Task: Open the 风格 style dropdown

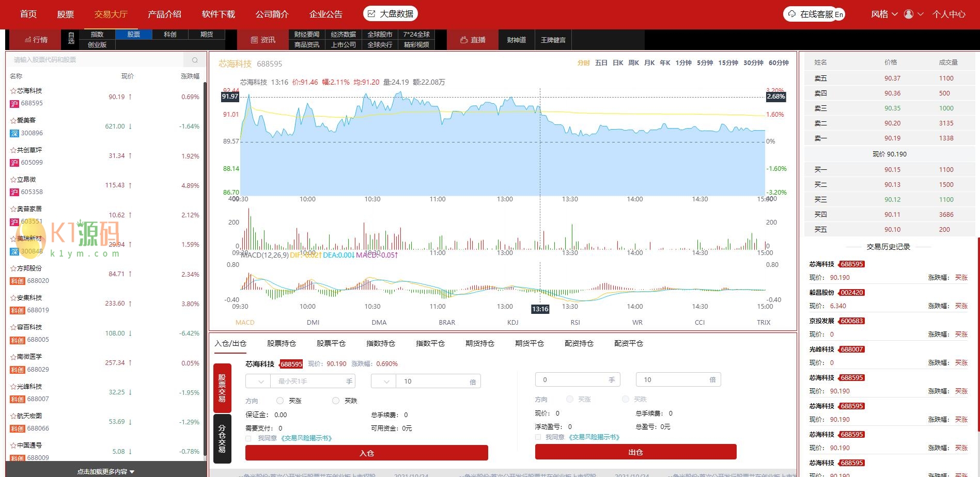Action: point(884,14)
